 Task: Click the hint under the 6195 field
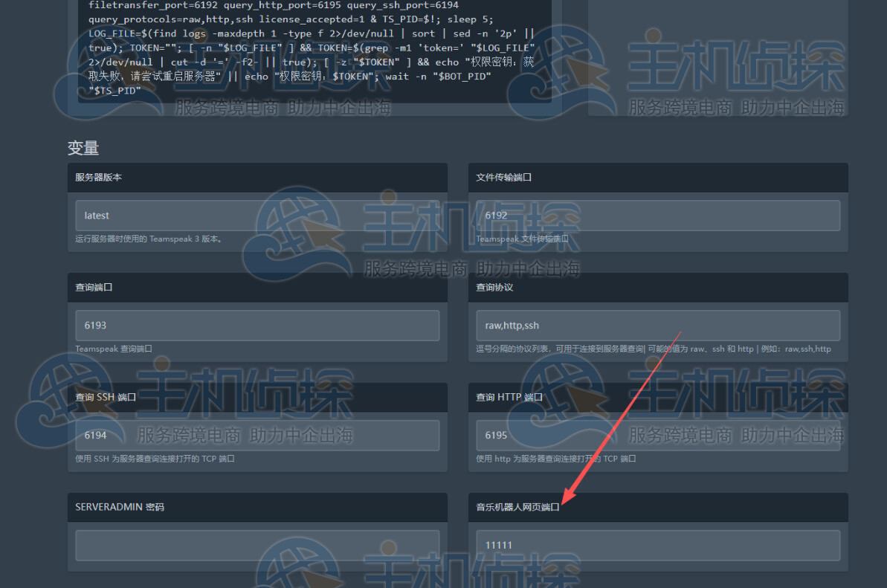pyautogui.click(x=555, y=459)
